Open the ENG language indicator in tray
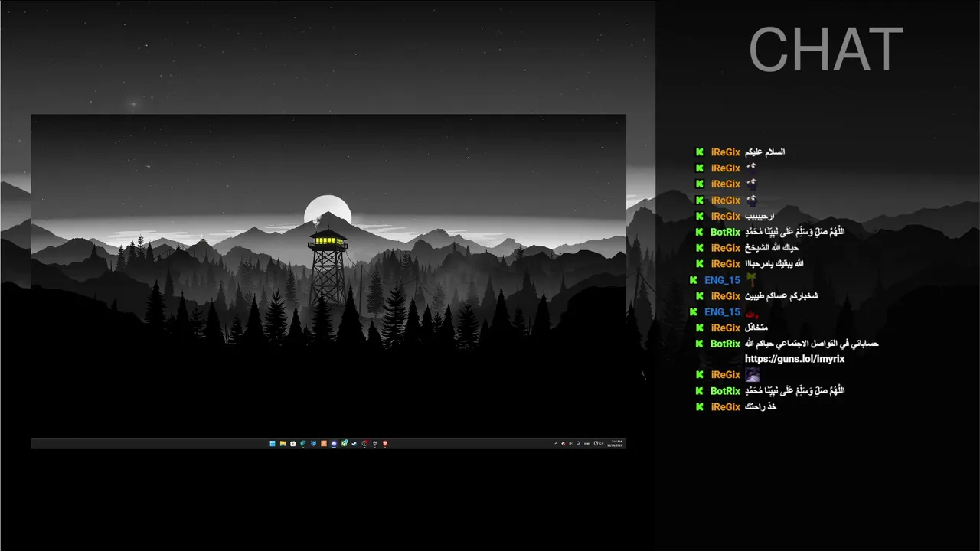The width and height of the screenshot is (980, 551). 587,443
